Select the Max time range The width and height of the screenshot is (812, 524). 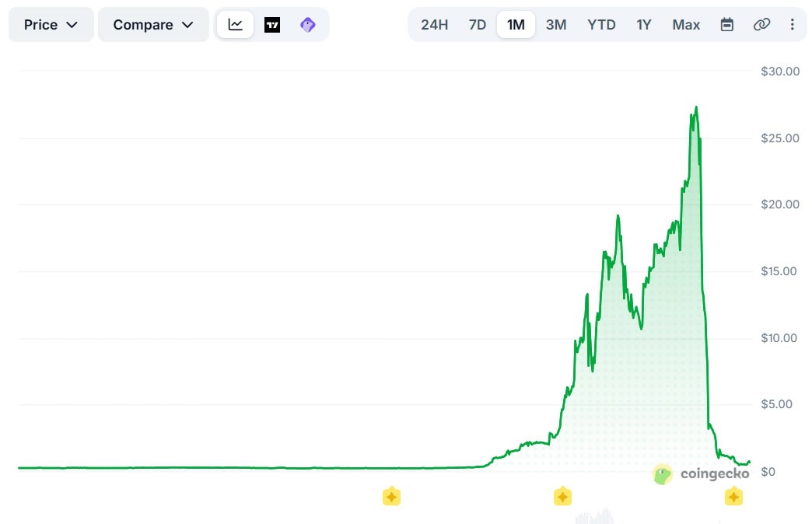coord(686,25)
